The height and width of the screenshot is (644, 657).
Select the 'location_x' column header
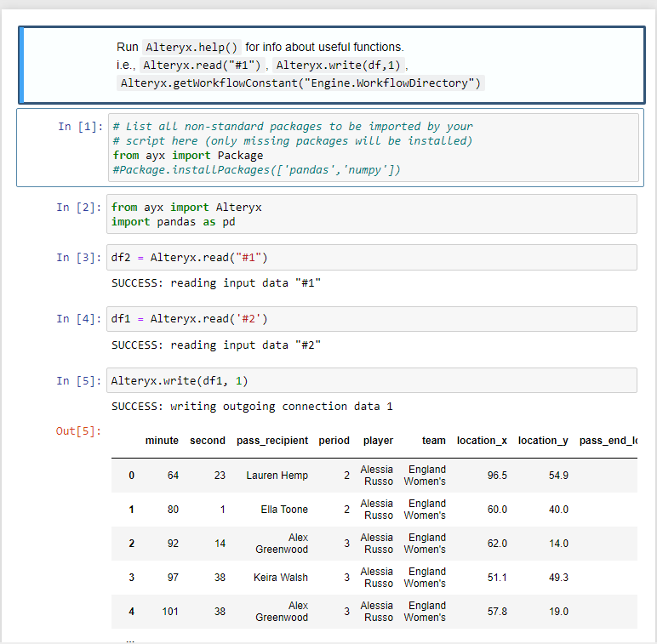[482, 441]
